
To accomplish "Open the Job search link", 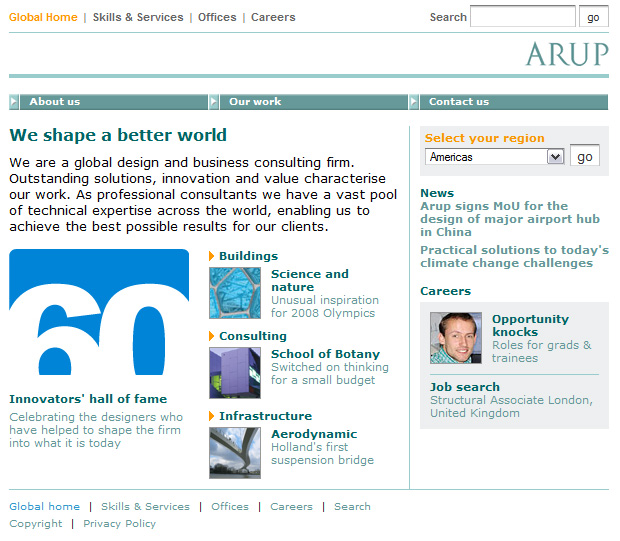I will (x=465, y=387).
